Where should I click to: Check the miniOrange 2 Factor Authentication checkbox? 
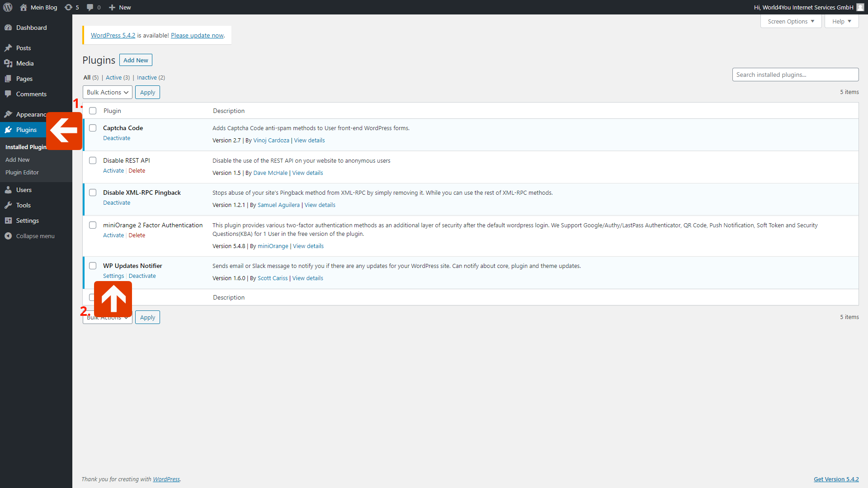pyautogui.click(x=93, y=225)
